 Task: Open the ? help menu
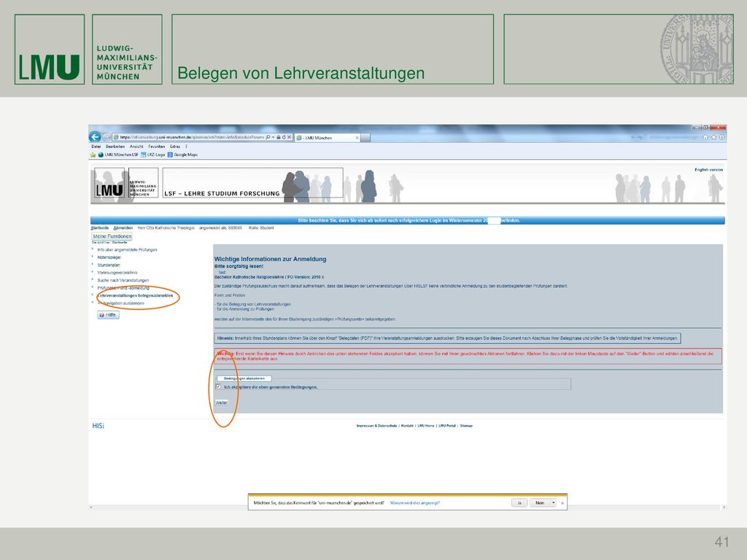[x=186, y=147]
